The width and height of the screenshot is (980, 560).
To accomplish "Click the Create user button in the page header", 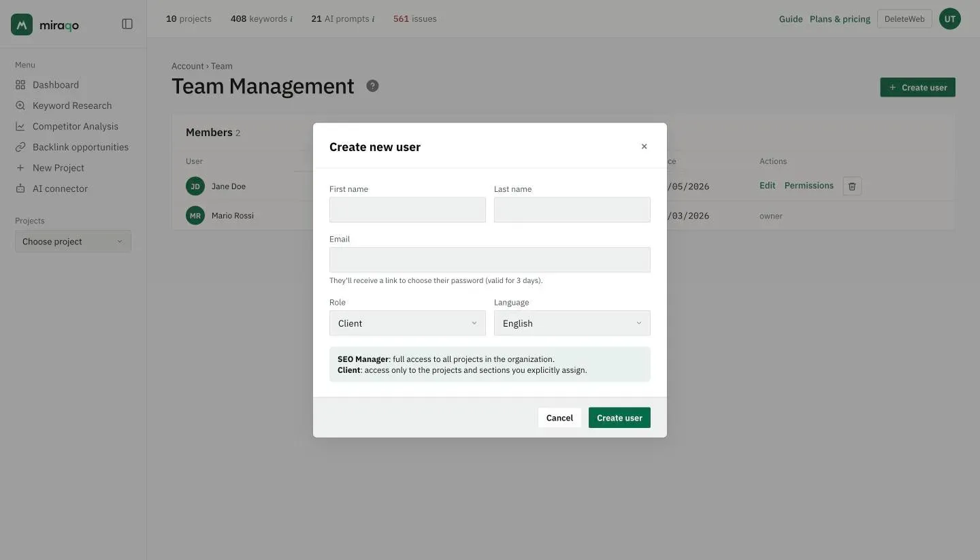I will (x=917, y=87).
